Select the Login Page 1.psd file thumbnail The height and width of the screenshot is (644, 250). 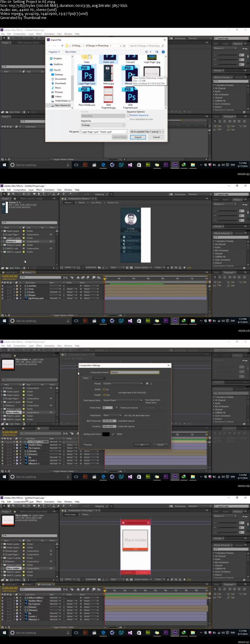[x=86, y=75]
